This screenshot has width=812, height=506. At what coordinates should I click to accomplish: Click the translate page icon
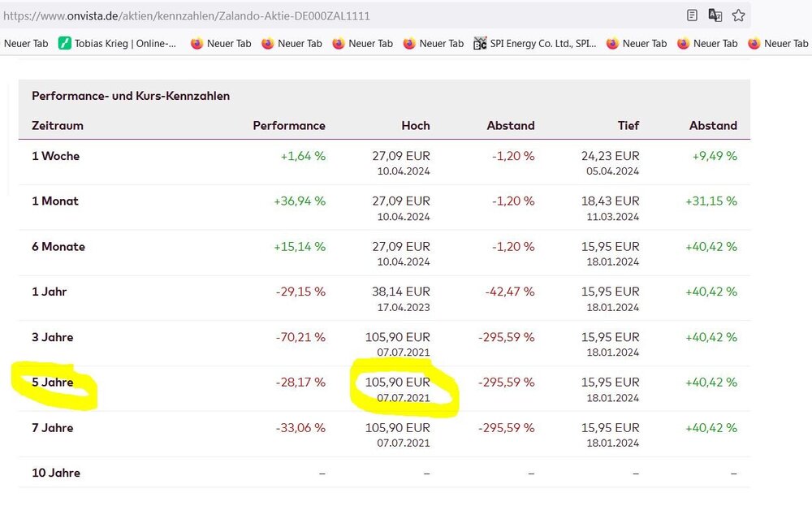tap(715, 15)
